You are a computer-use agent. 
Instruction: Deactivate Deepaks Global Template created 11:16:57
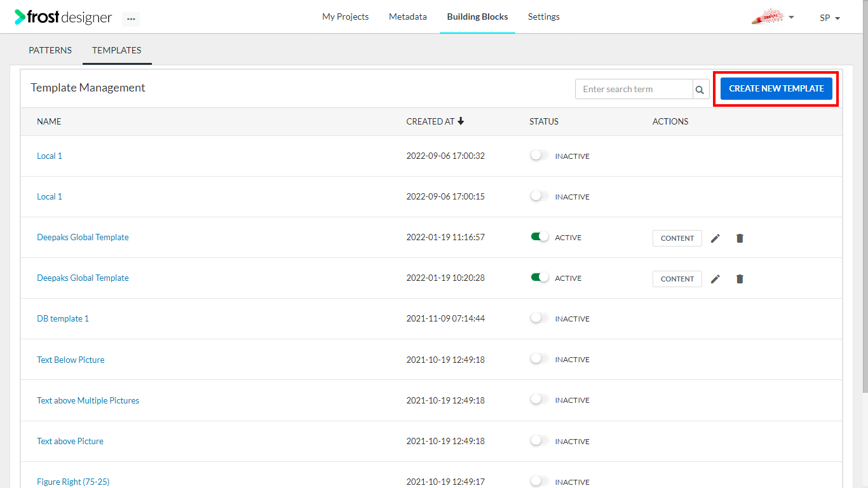point(539,237)
